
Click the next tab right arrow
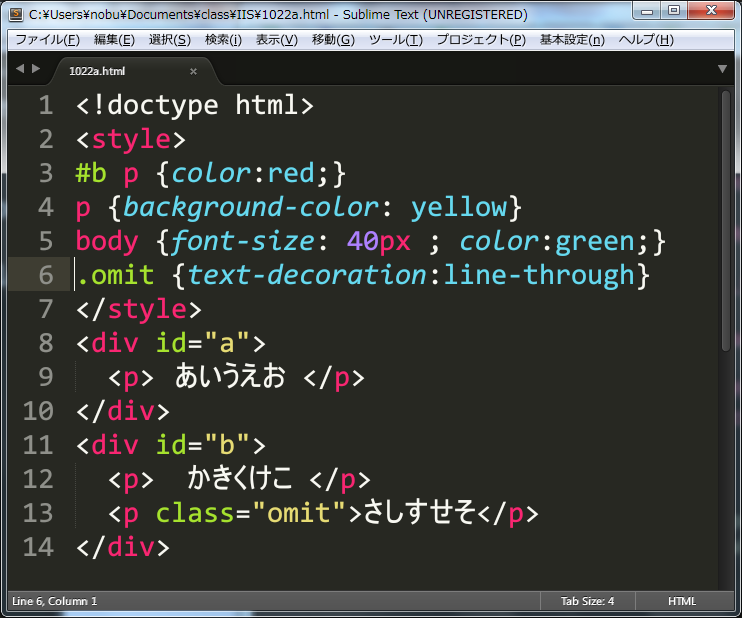(x=36, y=69)
